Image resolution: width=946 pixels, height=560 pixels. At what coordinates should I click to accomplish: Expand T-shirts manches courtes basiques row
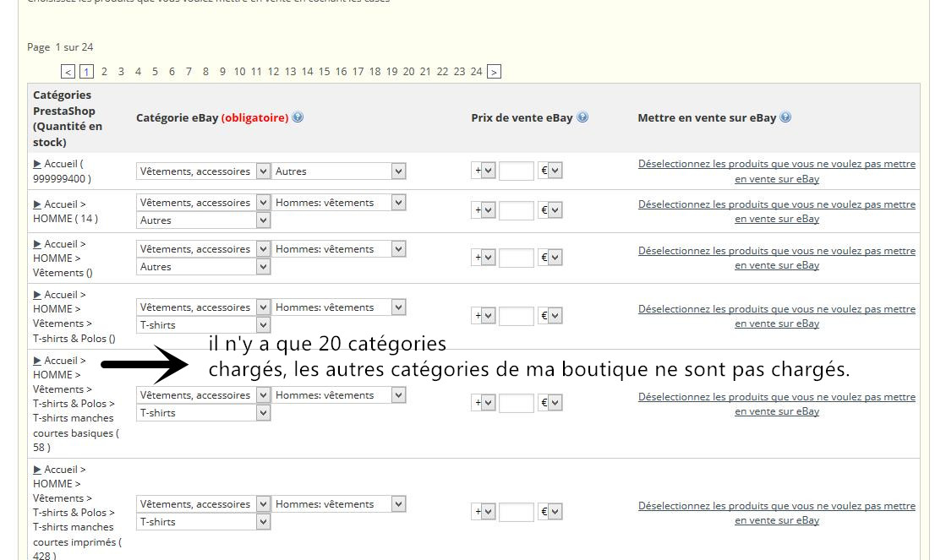(37, 361)
